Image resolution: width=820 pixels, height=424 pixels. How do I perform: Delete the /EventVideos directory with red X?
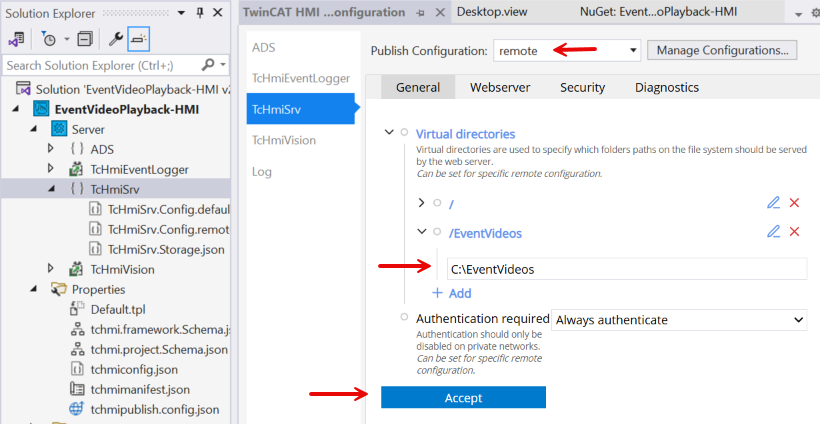794,232
